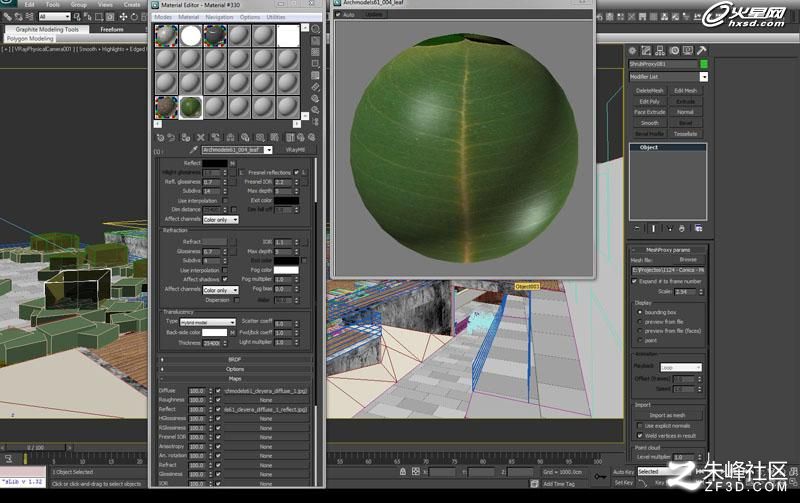This screenshot has width=800, height=503.
Task: Open the Utilities hammer panel icon
Action: (702, 51)
